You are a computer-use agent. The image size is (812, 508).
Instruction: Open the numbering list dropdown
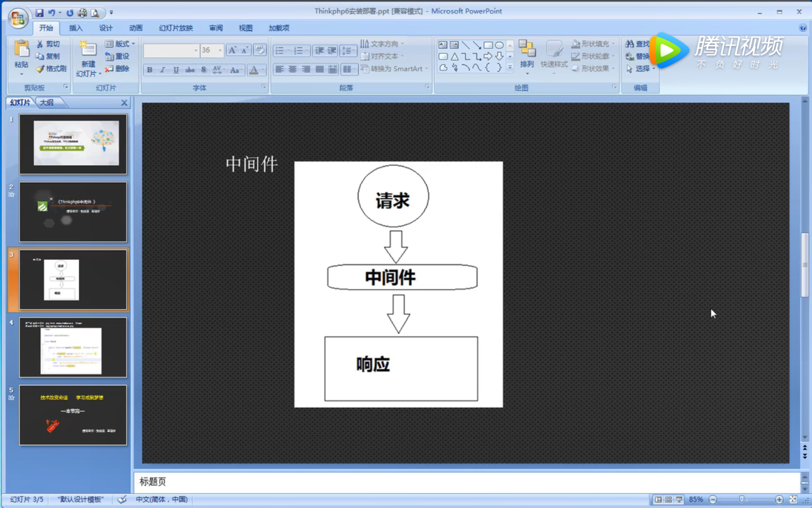[306, 50]
